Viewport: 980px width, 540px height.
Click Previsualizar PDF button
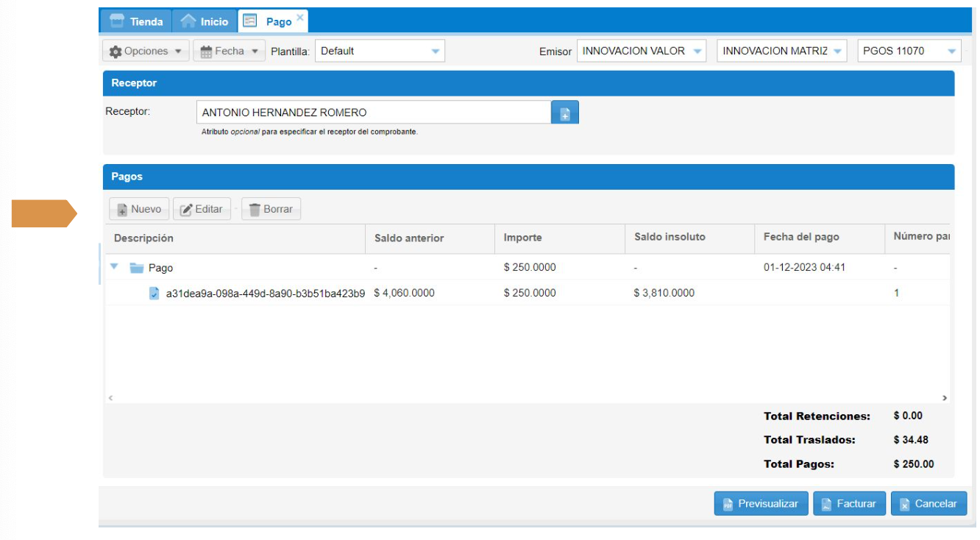point(761,504)
